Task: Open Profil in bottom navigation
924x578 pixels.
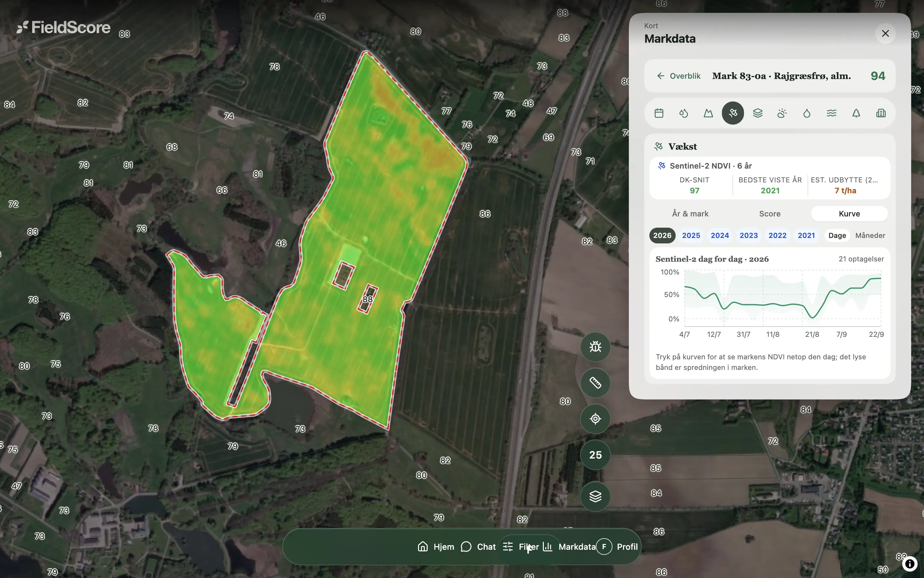Action: click(x=617, y=547)
